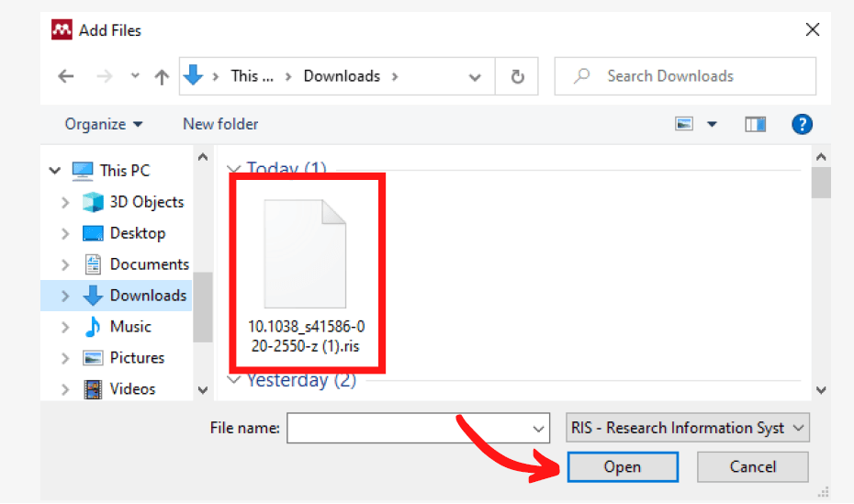Click the Up folder arrow
The image size is (854, 504).
click(x=162, y=77)
